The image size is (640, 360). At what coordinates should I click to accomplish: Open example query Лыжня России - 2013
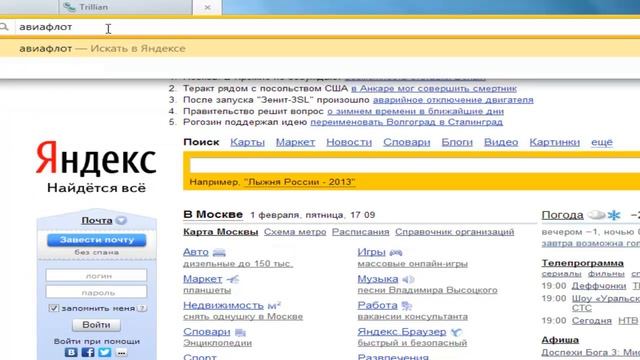[x=300, y=182]
